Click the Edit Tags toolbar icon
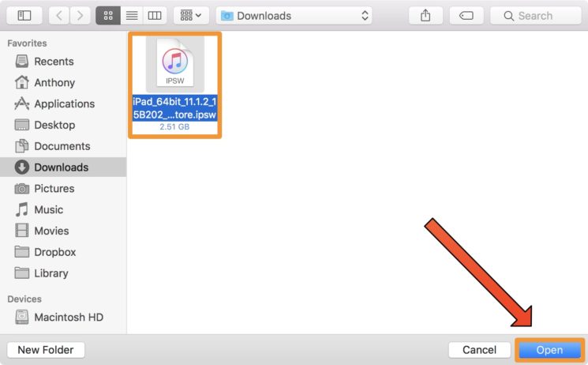This screenshot has height=365, width=588. 466,15
